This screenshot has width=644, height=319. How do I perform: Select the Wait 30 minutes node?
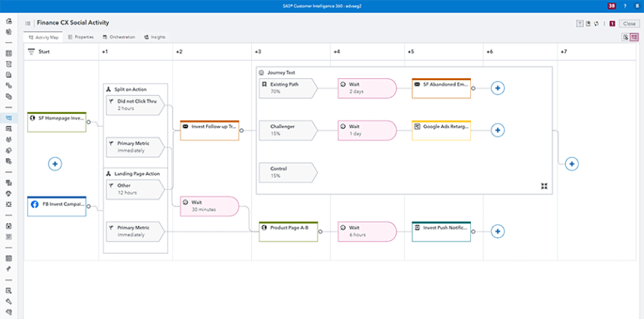[209, 206]
